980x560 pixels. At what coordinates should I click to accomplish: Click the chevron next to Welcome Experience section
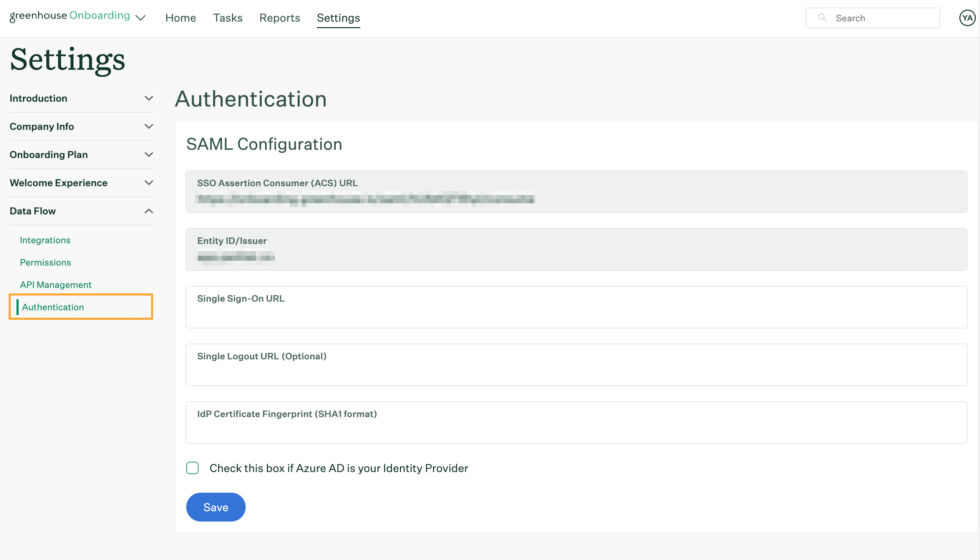point(148,182)
